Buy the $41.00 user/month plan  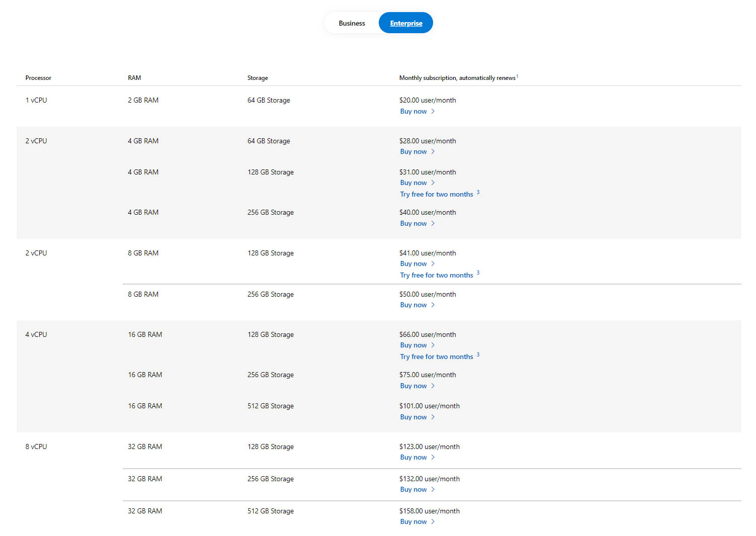(413, 263)
